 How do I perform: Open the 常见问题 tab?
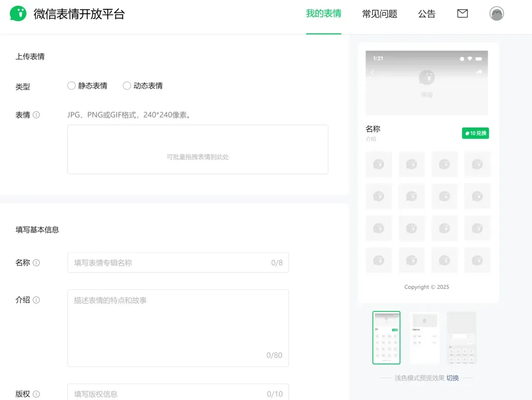pos(379,14)
